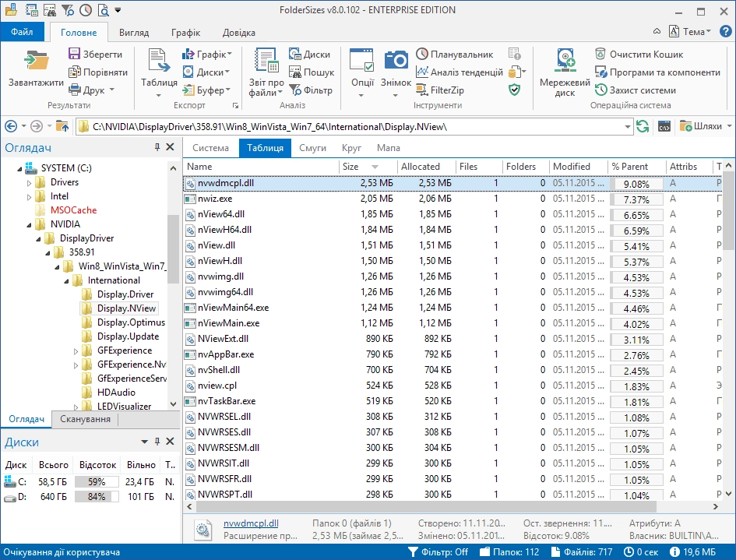This screenshot has width=736, height=560.
Task: Click the Мережевий диск icon
Action: coord(565,61)
